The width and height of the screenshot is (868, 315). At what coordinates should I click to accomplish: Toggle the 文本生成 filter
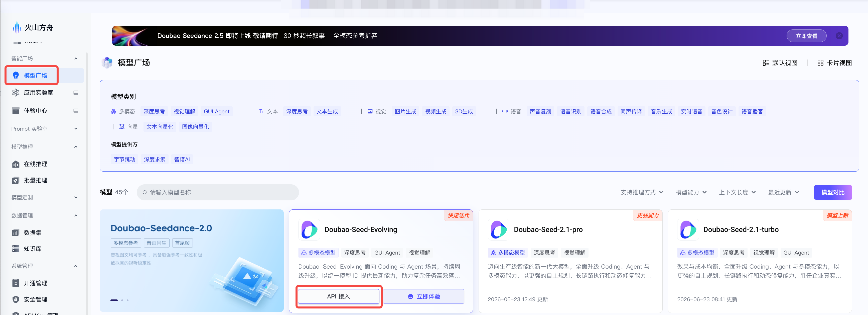(x=327, y=111)
